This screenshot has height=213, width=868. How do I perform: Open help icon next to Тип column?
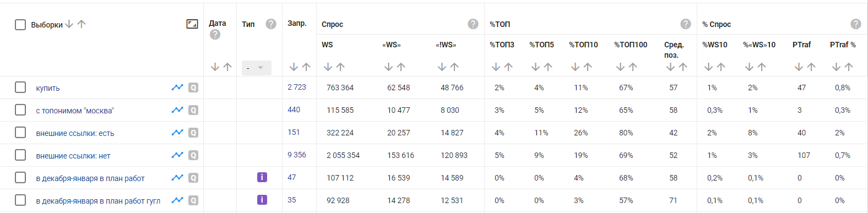coord(271,24)
